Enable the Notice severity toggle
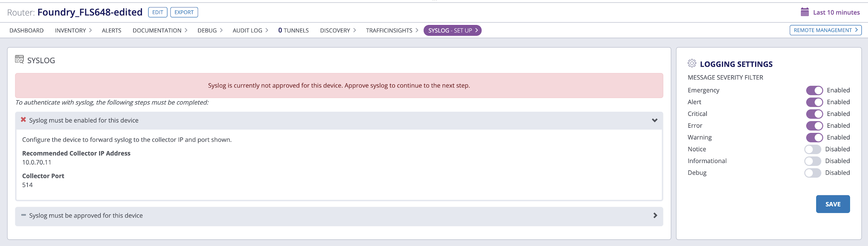Viewport: 868px width, 246px height. pyautogui.click(x=812, y=150)
